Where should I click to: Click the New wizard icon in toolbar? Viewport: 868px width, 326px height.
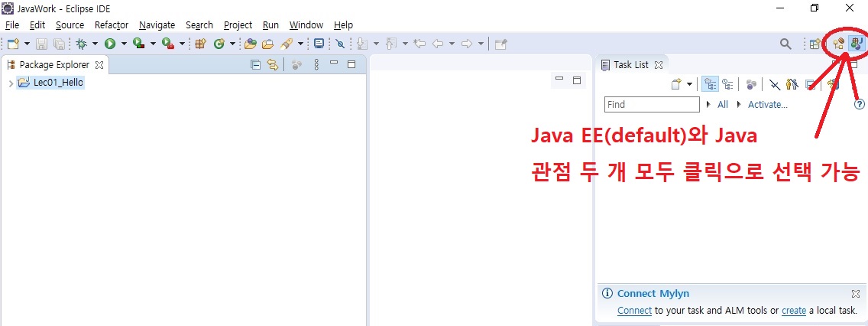pos(13,44)
